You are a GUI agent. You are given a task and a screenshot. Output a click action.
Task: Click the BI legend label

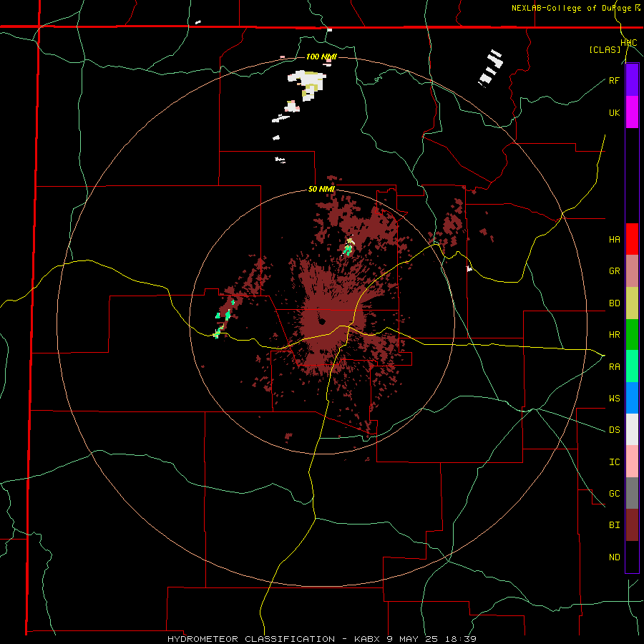(x=614, y=525)
